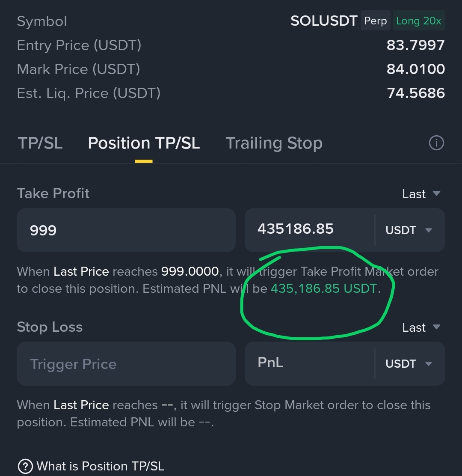
Task: Tap Last Price text in Take Profit description
Action: pyautogui.click(x=81, y=271)
